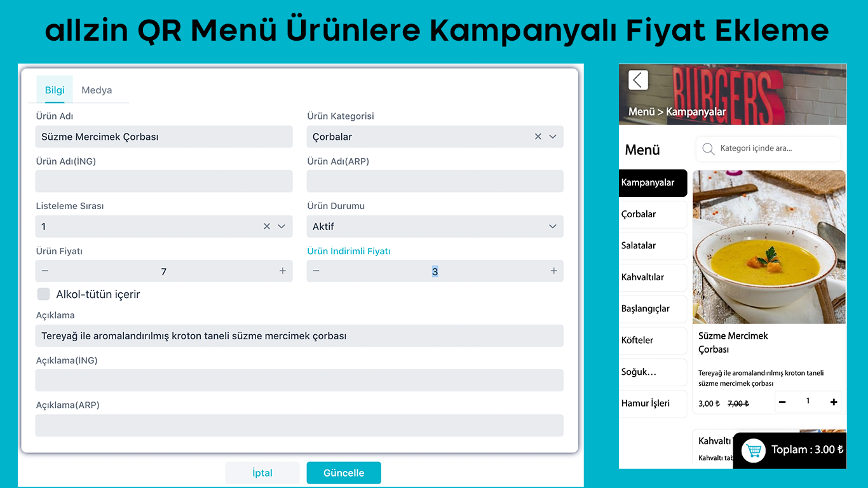Switch to the Medya tab

(x=97, y=90)
